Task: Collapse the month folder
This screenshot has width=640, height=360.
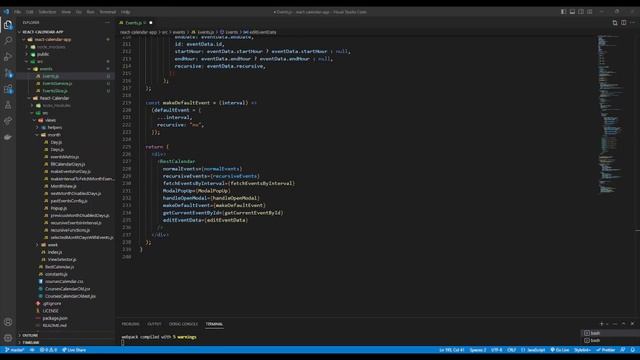Action: [x=53, y=135]
